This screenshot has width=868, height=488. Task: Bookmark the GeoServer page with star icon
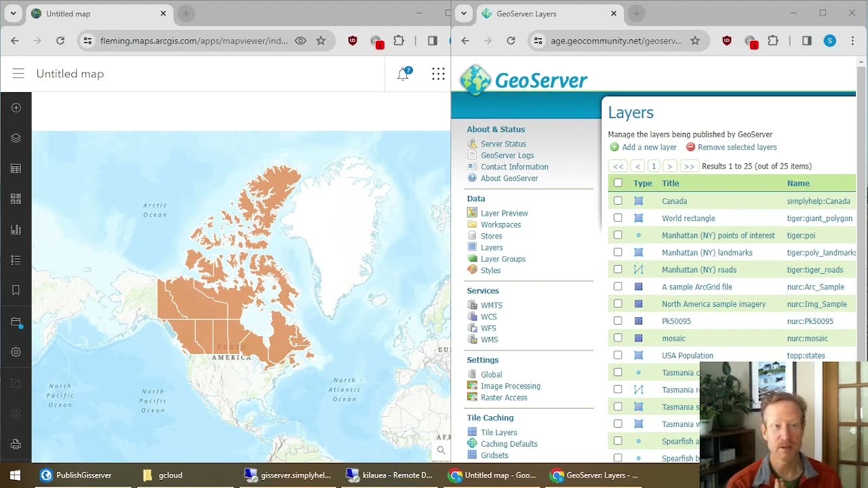(x=695, y=41)
